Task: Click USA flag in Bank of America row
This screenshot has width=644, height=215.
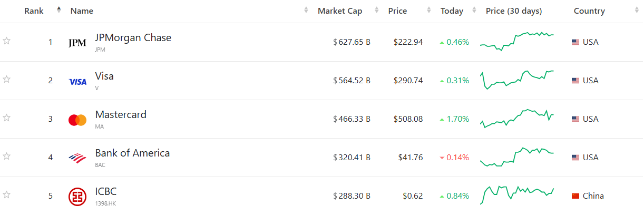Action: tap(575, 158)
